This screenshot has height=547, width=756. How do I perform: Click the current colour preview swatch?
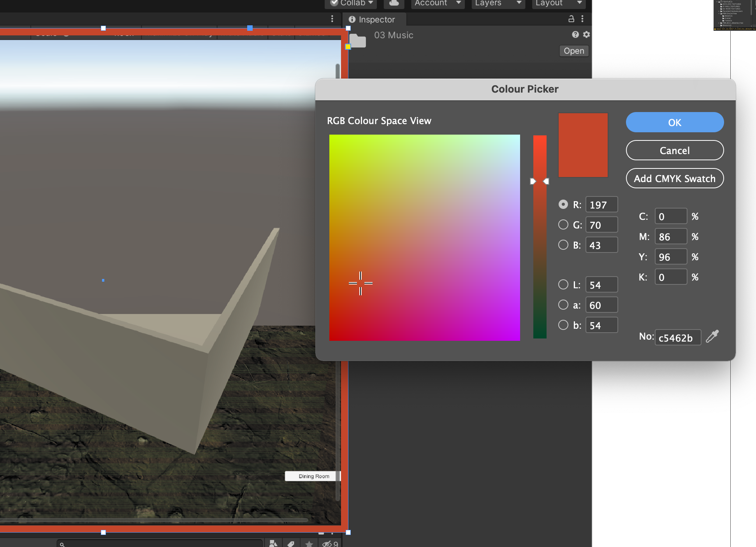583,145
